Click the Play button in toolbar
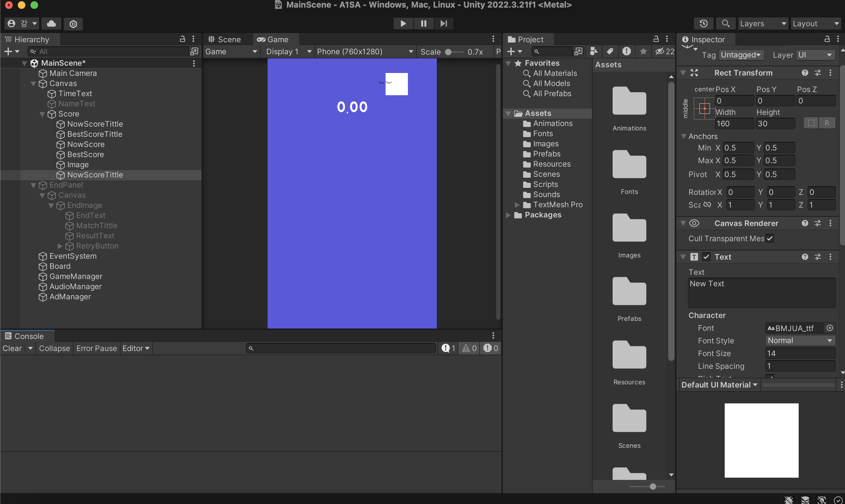This screenshot has width=845, height=504. pos(403,23)
